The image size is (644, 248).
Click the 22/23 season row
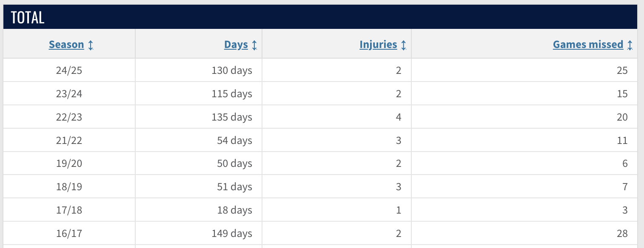tap(320, 117)
